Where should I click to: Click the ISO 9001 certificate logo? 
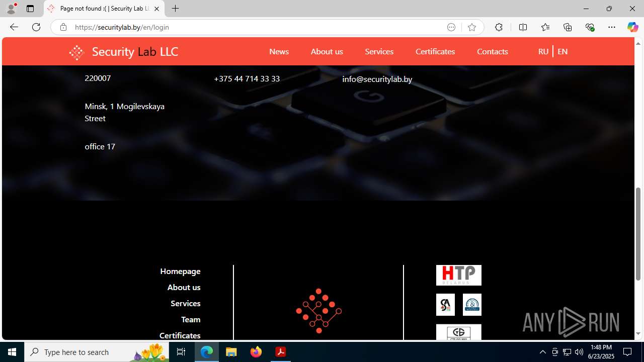pyautogui.click(x=459, y=332)
